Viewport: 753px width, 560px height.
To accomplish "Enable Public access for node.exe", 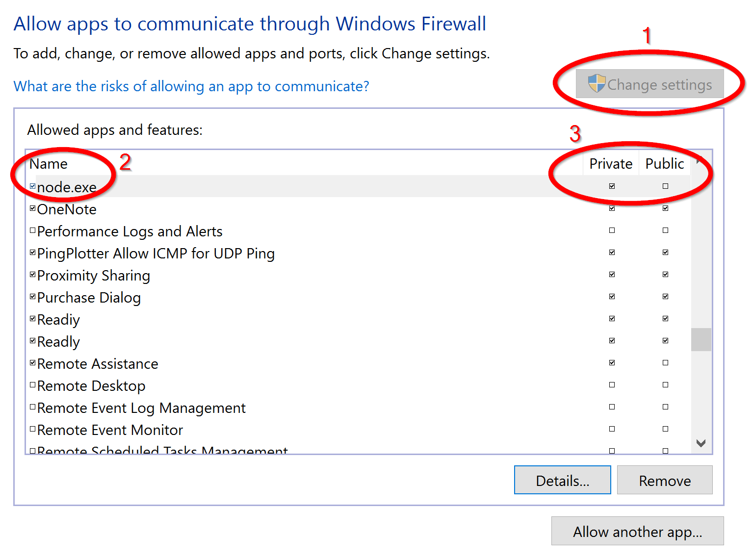I will pos(665,186).
